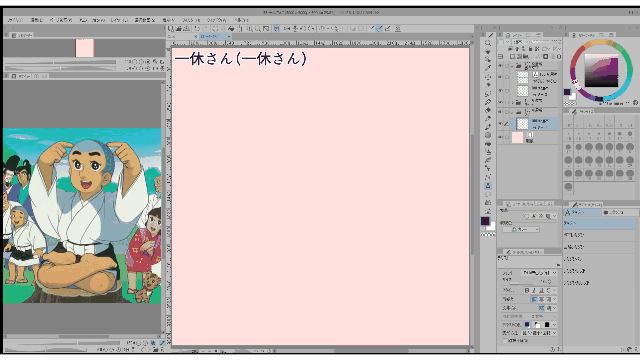The height and width of the screenshot is (360, 640).
Task: Tick the checkbox at bottom of Tool property
Action: click(x=505, y=341)
